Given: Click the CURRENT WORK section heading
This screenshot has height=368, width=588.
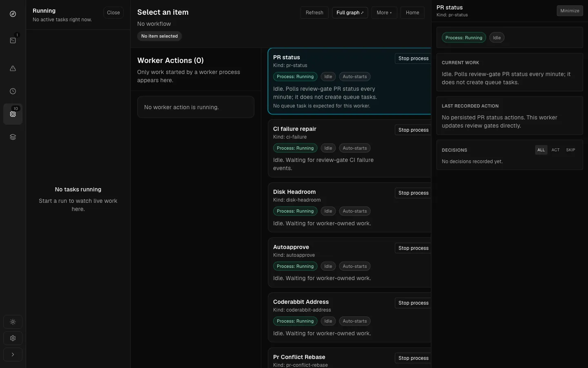Looking at the screenshot, I should pyautogui.click(x=461, y=63).
